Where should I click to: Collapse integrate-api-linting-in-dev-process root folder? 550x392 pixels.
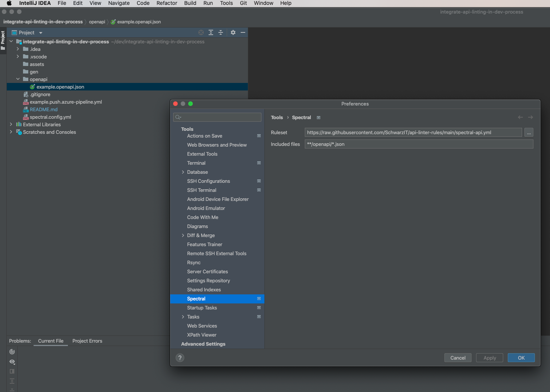point(11,41)
